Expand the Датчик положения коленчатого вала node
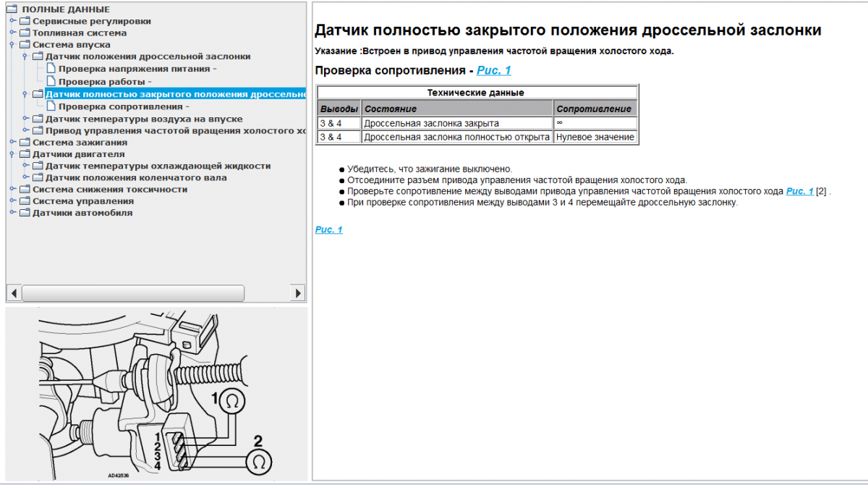The height and width of the screenshot is (485, 868). click(25, 177)
